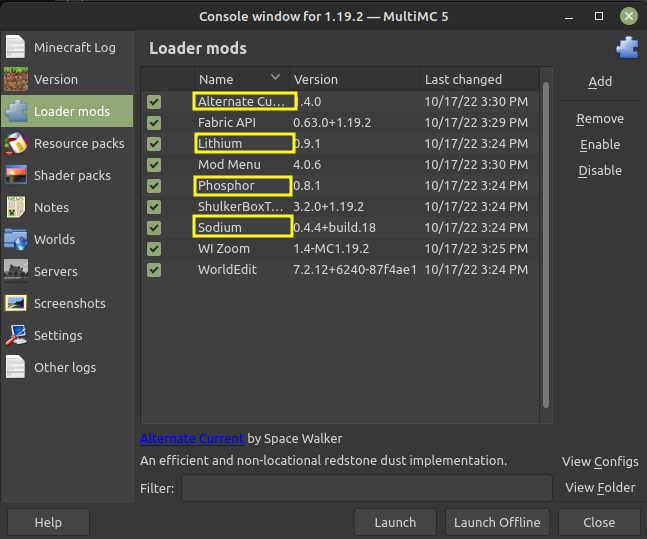647x539 pixels.
Task: Open the instance Settings page
Action: pyautogui.click(x=67, y=335)
